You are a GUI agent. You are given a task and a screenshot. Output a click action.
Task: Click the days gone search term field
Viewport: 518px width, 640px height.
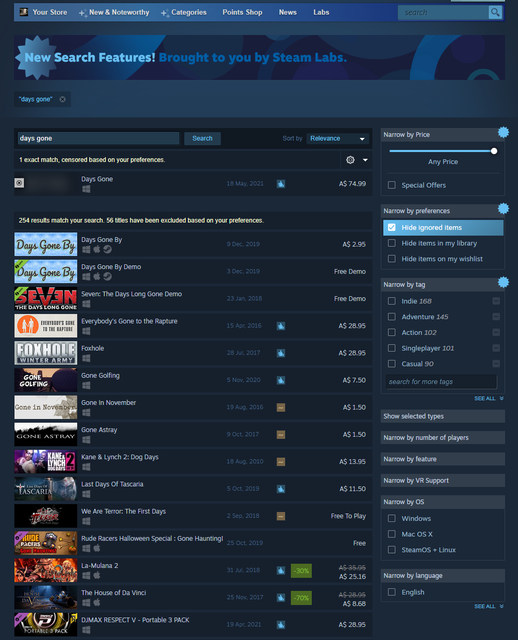click(98, 138)
